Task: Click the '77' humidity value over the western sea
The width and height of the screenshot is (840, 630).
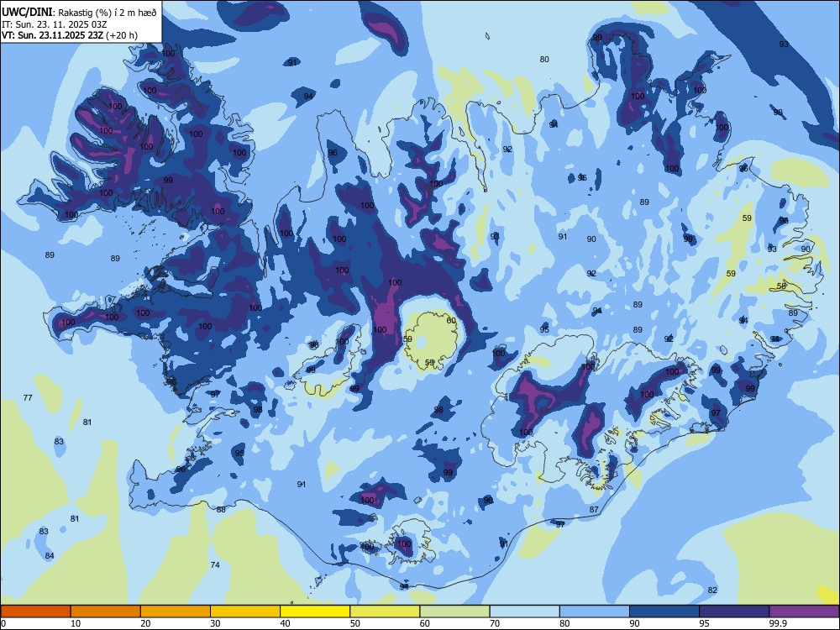Action: tap(28, 397)
